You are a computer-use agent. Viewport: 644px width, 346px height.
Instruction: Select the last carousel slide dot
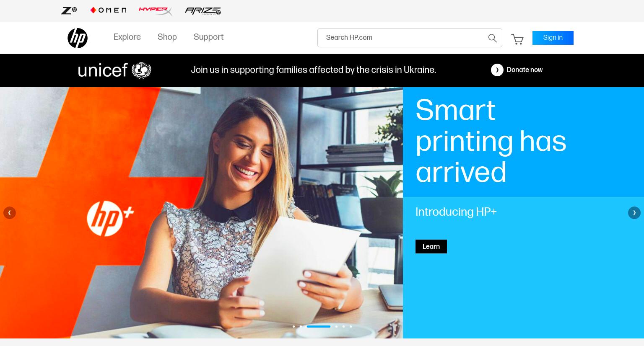point(351,326)
